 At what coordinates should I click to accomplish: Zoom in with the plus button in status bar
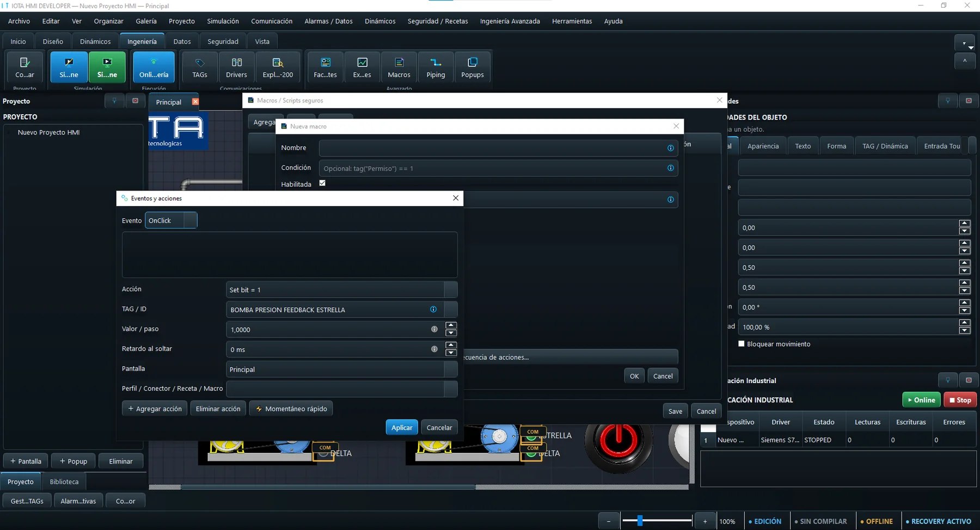[x=705, y=521]
